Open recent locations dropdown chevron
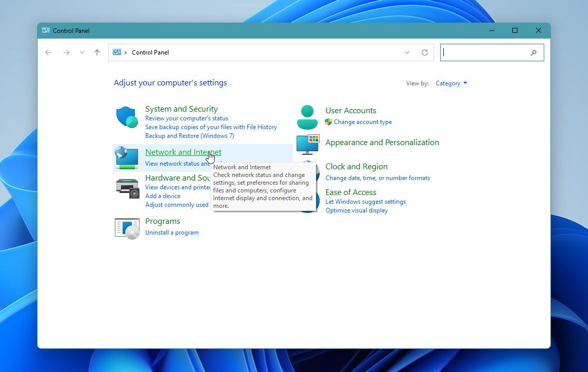This screenshot has width=588, height=372. [x=82, y=52]
